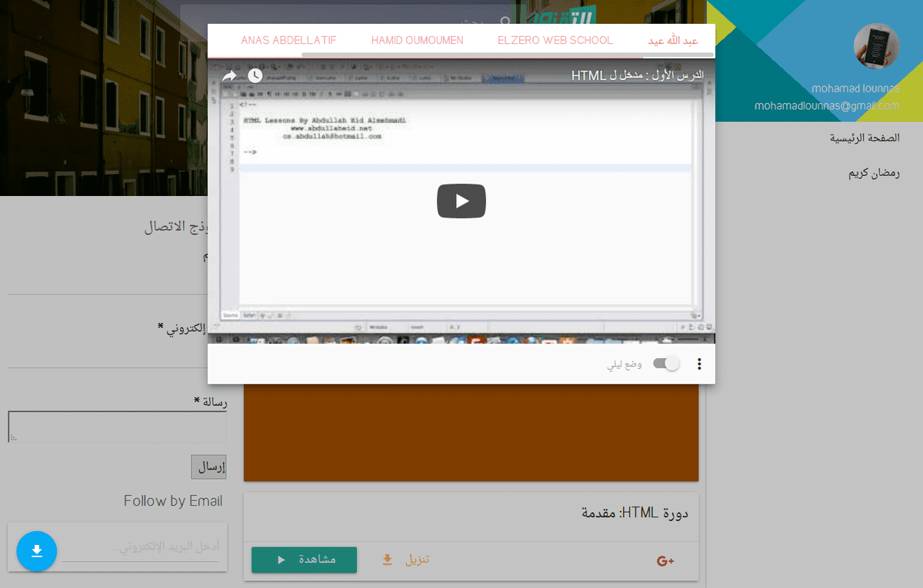Click the orange download arrow icon
The height and width of the screenshot is (588, 923).
(x=388, y=560)
